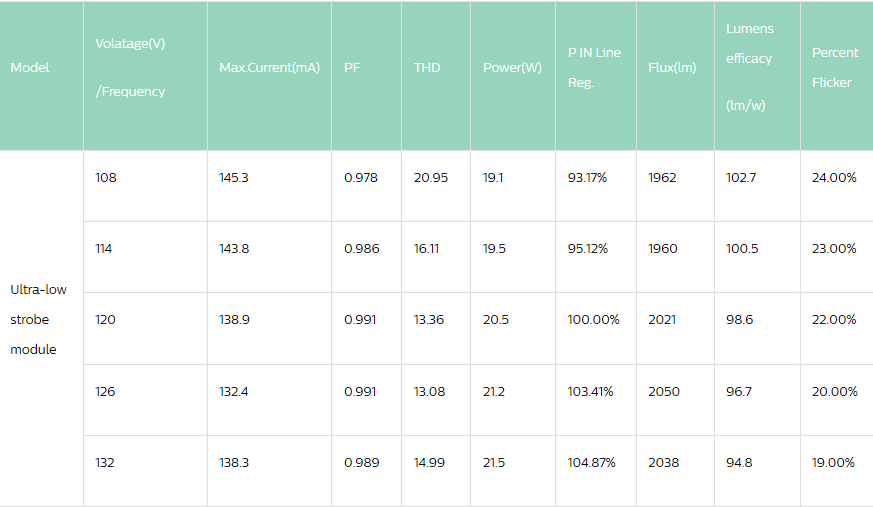Click the 100.00% line regulation cell
The image size is (873, 507).
[x=594, y=320]
